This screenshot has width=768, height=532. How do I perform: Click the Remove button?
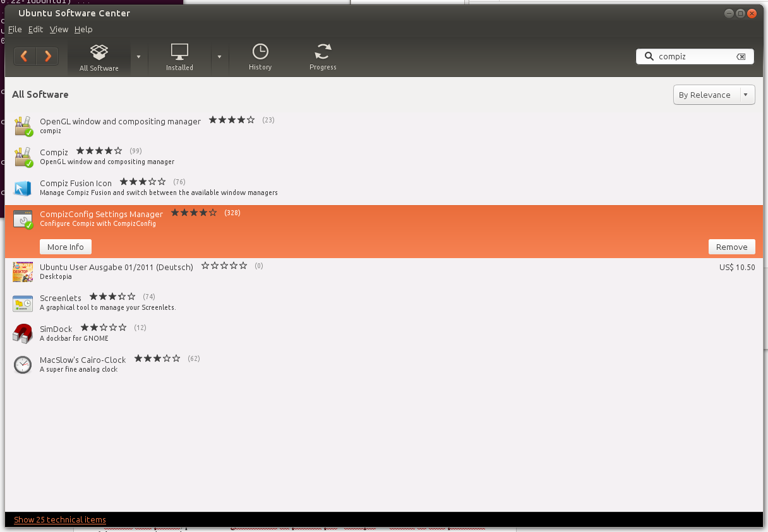(x=731, y=247)
